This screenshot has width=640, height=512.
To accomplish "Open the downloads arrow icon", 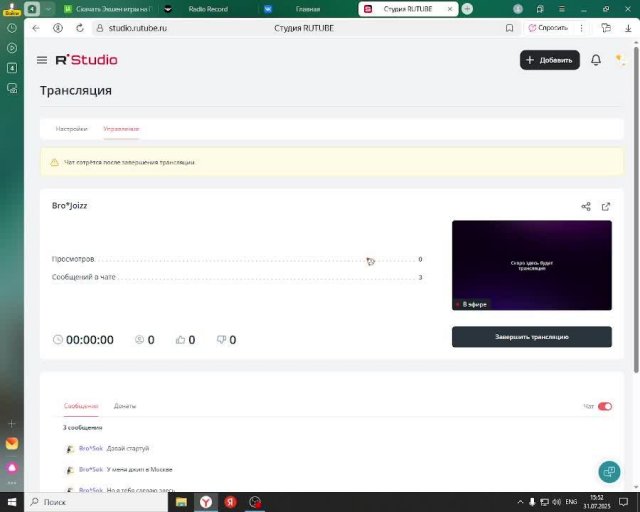I will click(x=628, y=28).
